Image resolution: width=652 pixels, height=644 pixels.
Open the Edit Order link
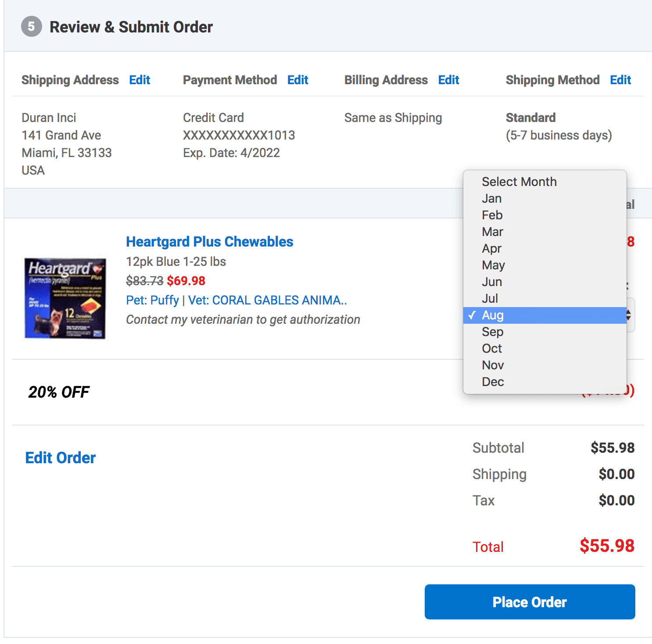tap(61, 458)
